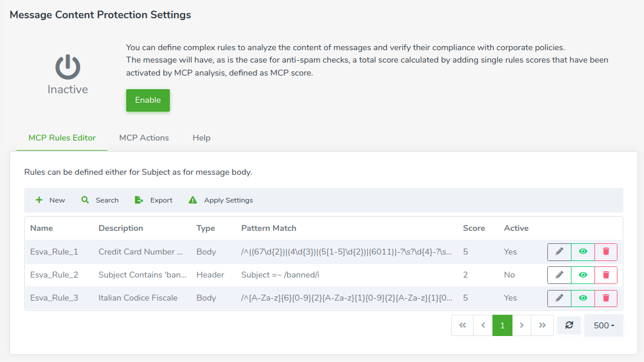Edit Esva_Rule_2 with pencil icon

click(559, 275)
